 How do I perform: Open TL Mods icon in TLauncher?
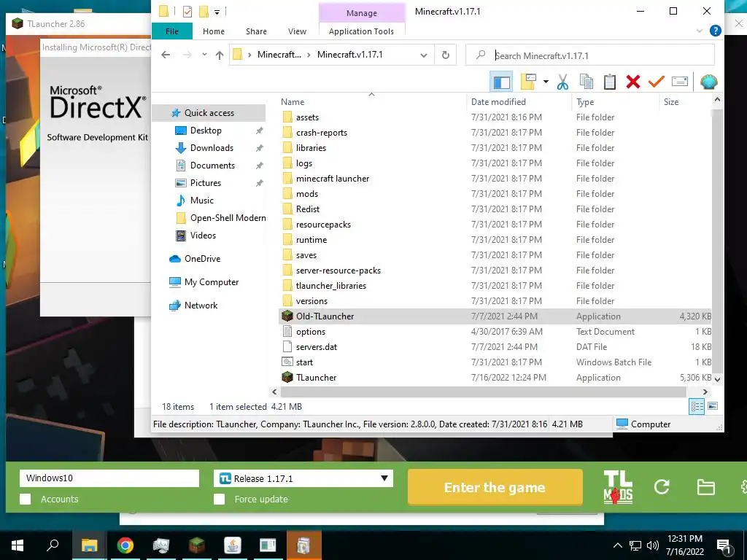pyautogui.click(x=618, y=486)
